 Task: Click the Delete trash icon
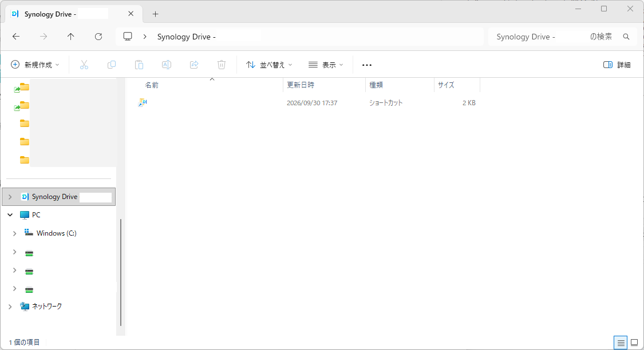222,65
